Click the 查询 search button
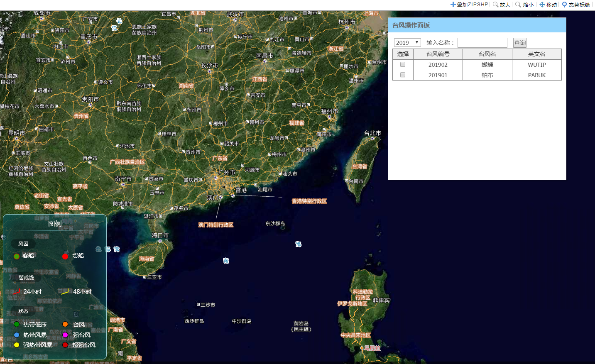595x364 pixels. (519, 43)
